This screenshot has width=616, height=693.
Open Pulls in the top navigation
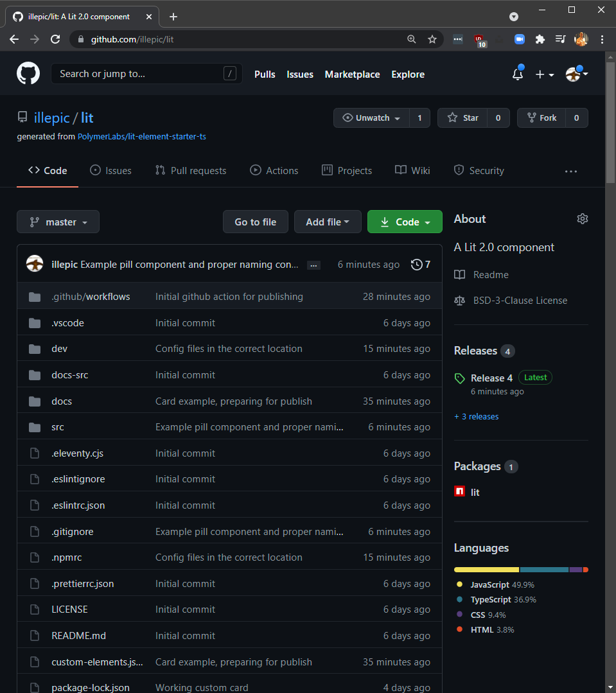pos(265,75)
